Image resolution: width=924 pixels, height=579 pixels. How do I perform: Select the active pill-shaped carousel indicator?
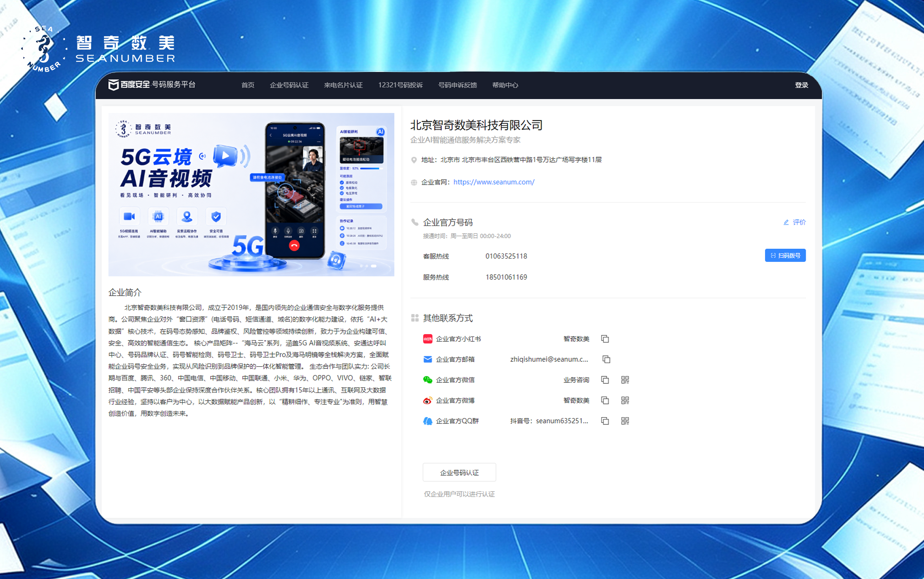click(x=374, y=266)
